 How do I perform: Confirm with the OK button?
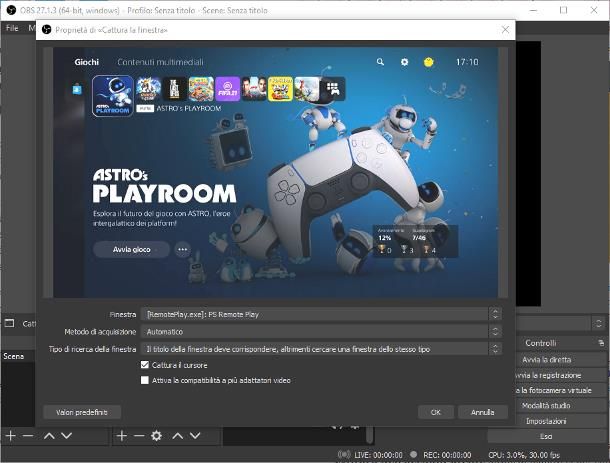click(x=436, y=412)
